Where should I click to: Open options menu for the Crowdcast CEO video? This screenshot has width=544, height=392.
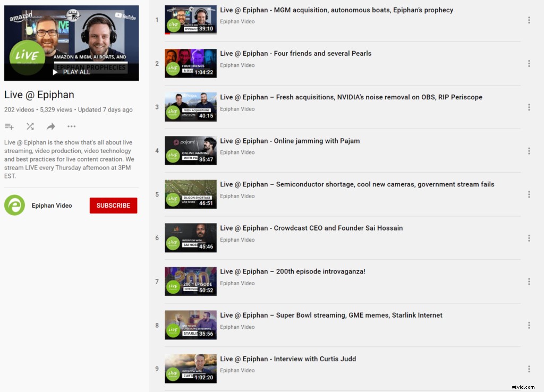pyautogui.click(x=529, y=238)
